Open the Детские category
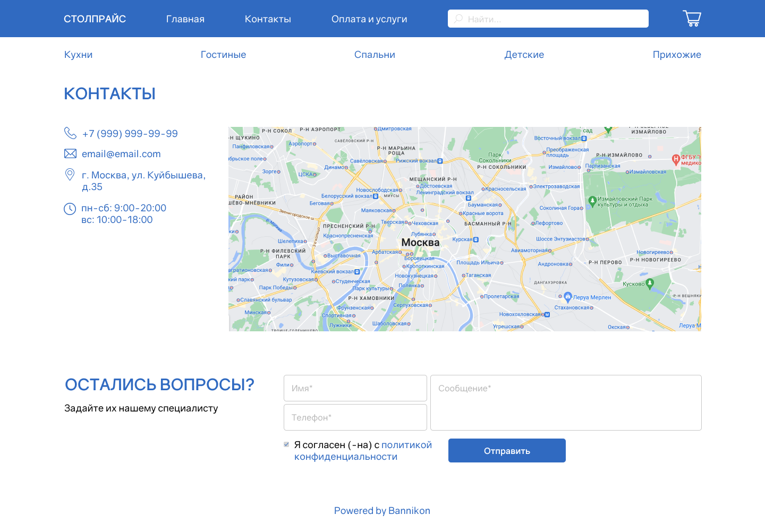The height and width of the screenshot is (532, 765). click(524, 55)
